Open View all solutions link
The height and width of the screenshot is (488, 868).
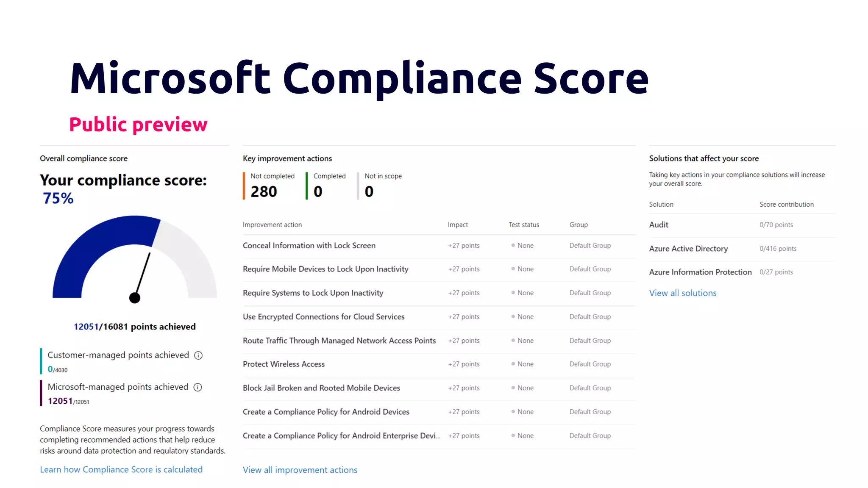coord(683,293)
